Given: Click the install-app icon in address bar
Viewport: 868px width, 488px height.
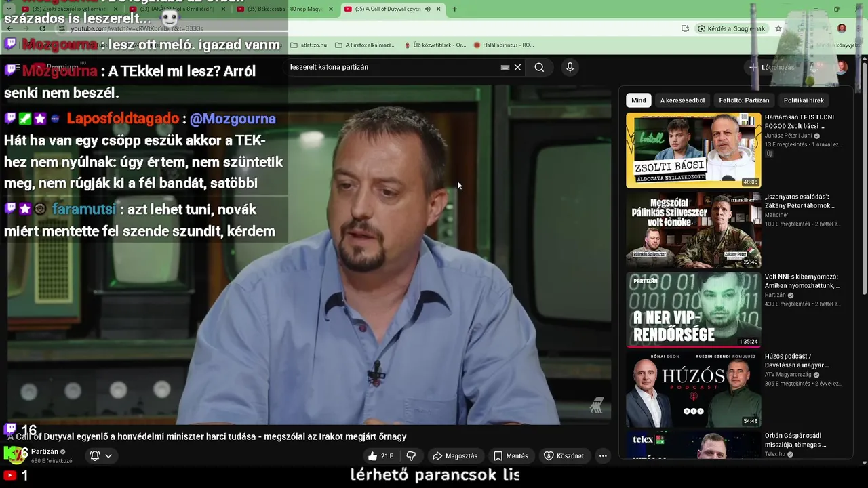Looking at the screenshot, I should pyautogui.click(x=685, y=28).
